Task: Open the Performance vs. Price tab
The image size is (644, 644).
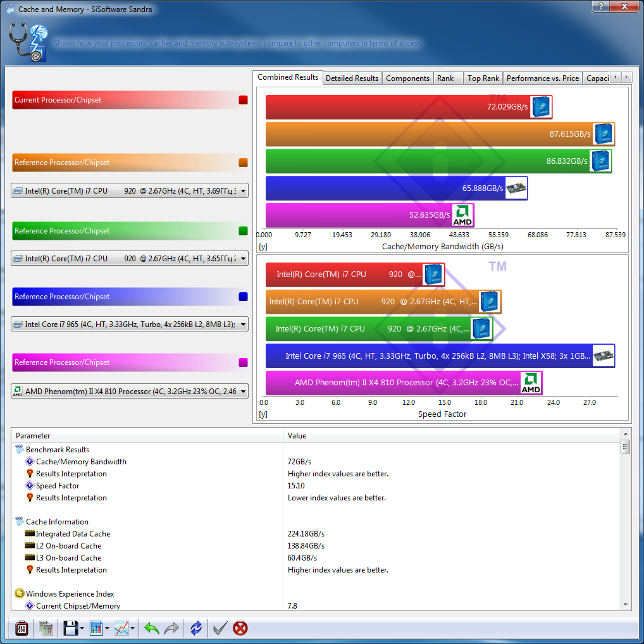Action: click(542, 78)
